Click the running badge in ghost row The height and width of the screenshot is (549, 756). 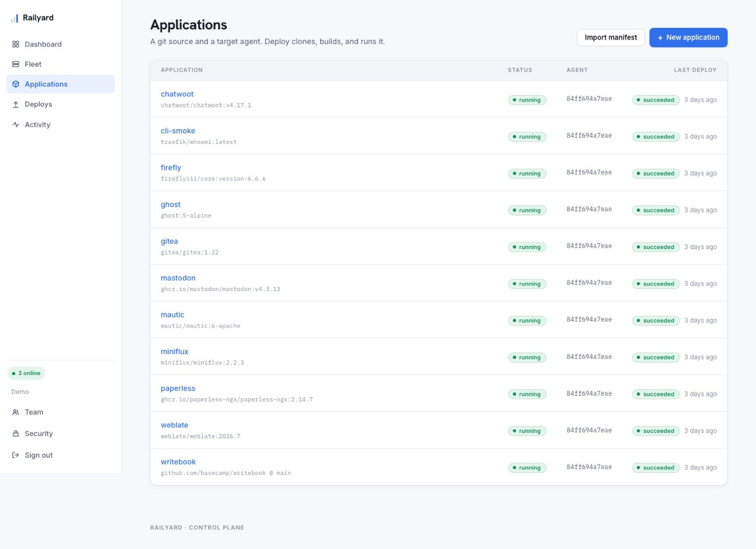(527, 210)
